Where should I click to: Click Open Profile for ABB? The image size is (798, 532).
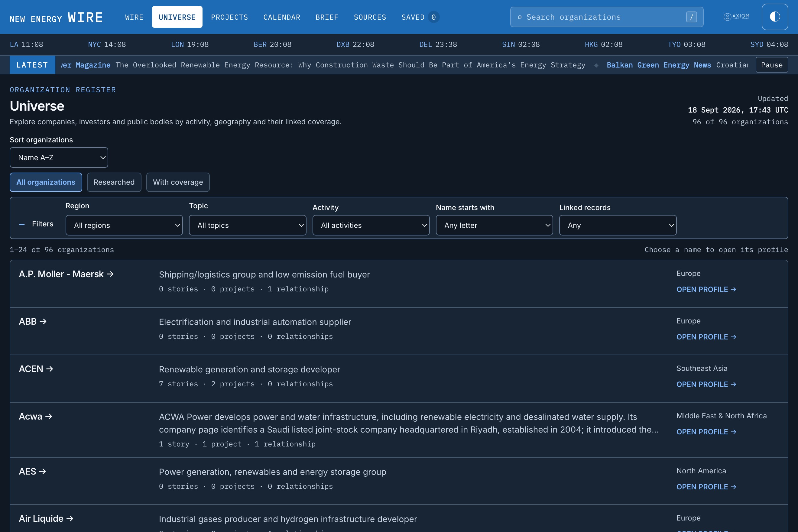point(706,337)
